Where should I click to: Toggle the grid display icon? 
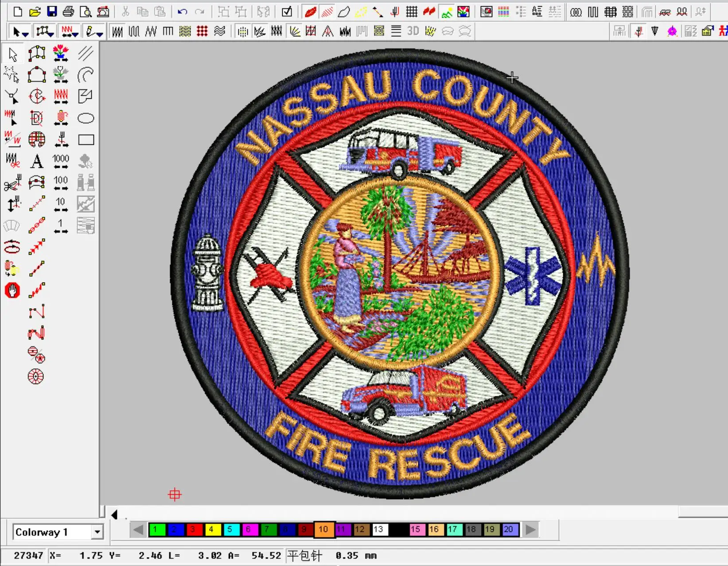coord(412,12)
